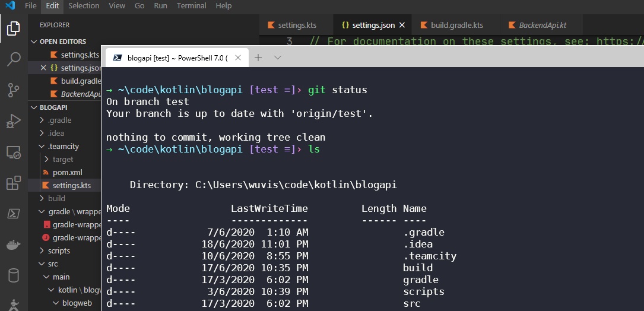Open the Edit menu

click(x=52, y=6)
